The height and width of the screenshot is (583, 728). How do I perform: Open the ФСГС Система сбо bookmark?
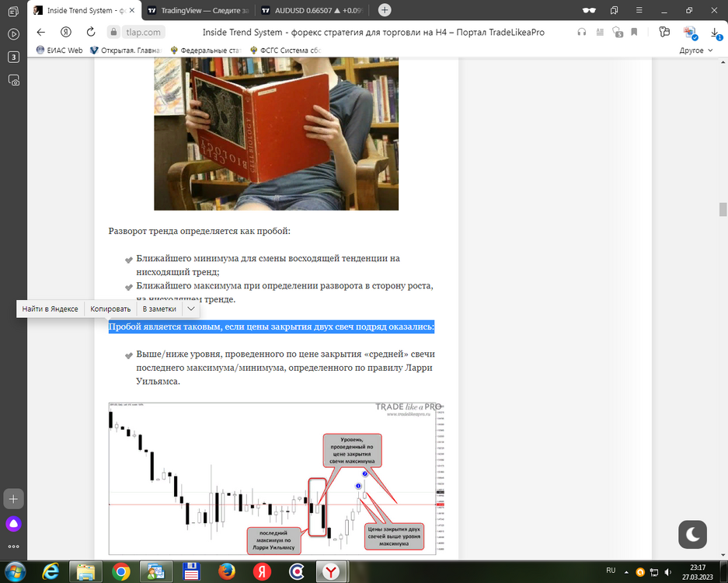pyautogui.click(x=286, y=51)
